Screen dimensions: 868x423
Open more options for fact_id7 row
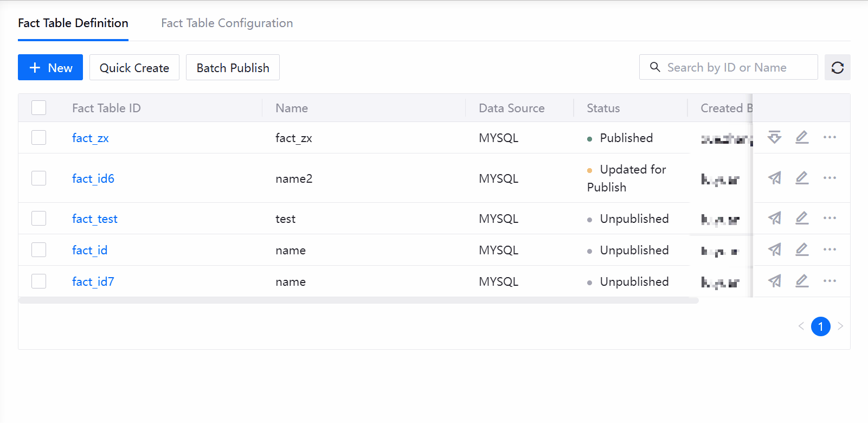click(830, 281)
